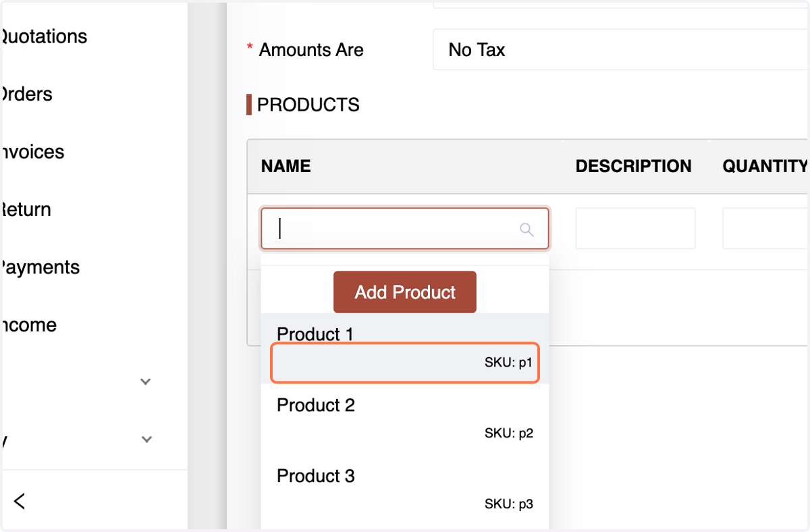
Task: Click the PRODUCTS section heading
Action: (x=308, y=105)
